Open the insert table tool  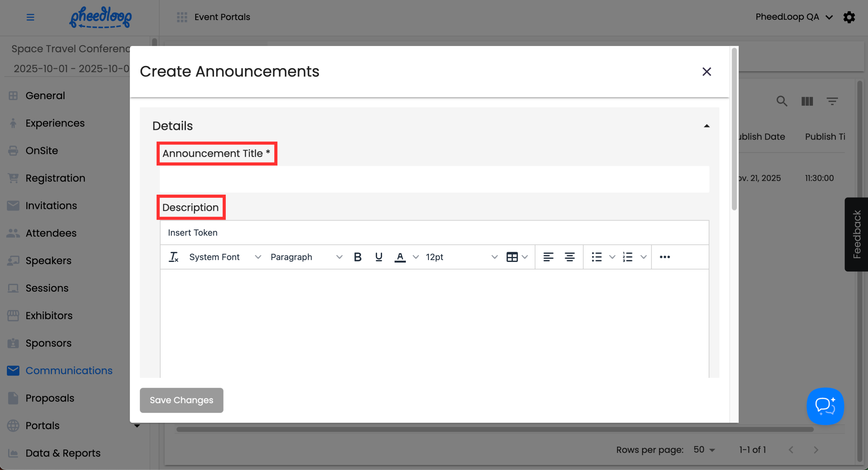pos(512,257)
